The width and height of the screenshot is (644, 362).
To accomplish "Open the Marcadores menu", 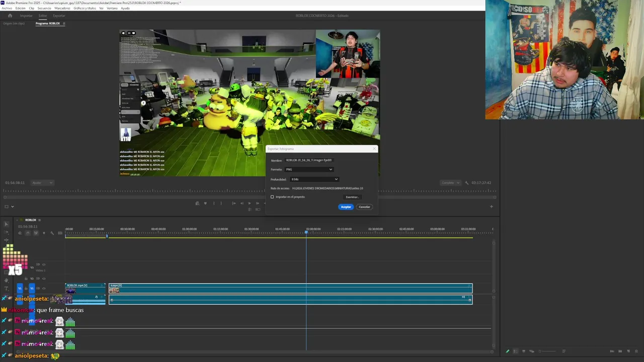I will point(62,8).
